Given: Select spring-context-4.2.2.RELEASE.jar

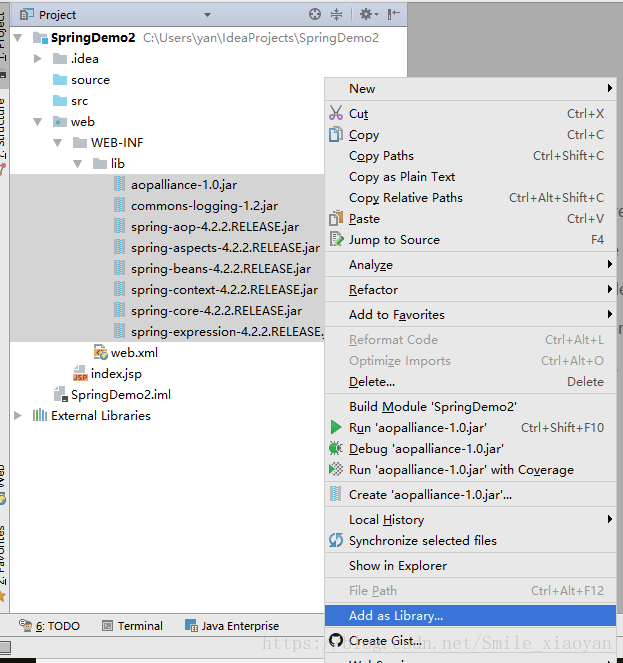Looking at the screenshot, I should [216, 290].
